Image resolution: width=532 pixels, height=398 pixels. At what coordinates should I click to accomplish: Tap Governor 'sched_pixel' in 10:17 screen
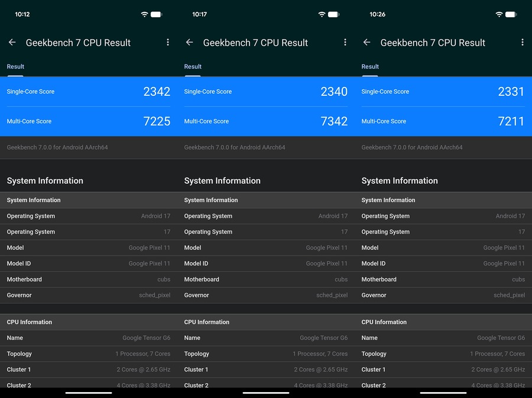332,295
